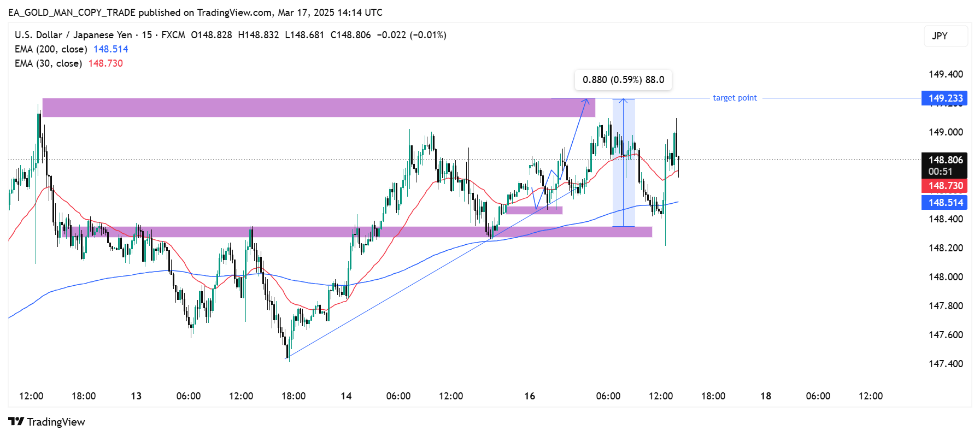
Task: Click the C148.806 close value in header
Action: tap(350, 35)
